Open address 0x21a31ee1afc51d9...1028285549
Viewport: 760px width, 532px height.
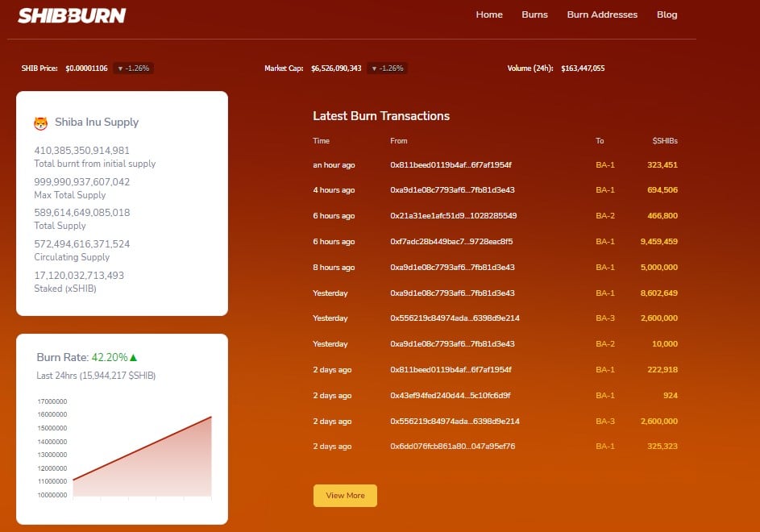(453, 215)
